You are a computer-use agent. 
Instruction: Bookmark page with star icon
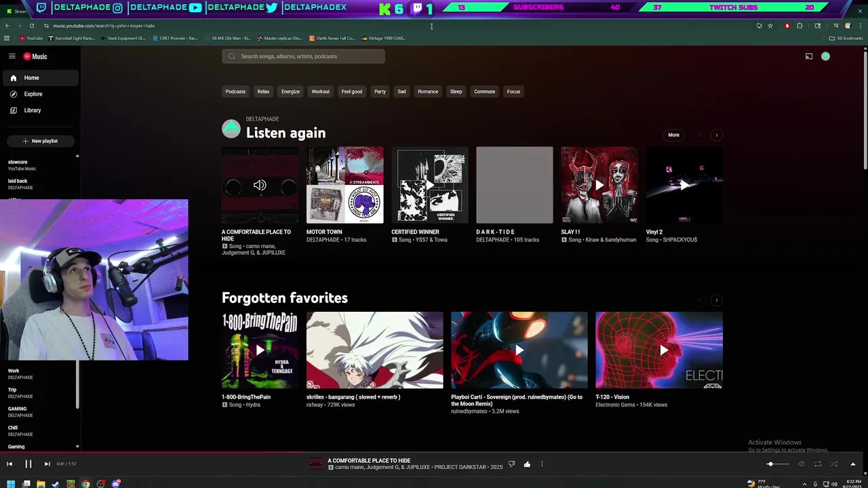pos(770,26)
